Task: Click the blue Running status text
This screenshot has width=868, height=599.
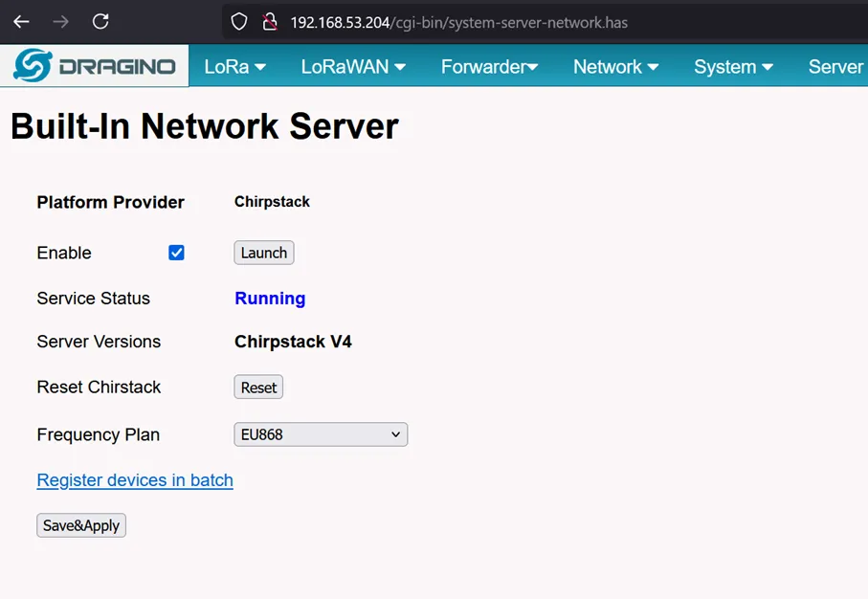Action: [x=270, y=299]
